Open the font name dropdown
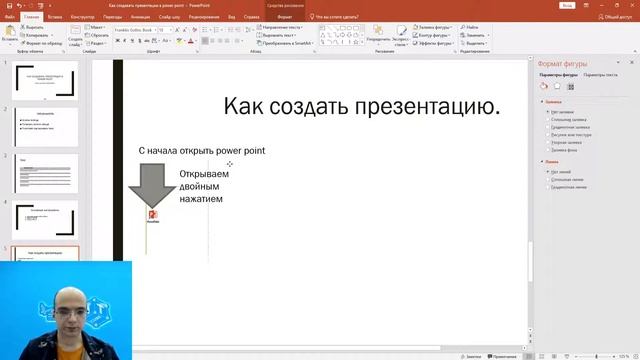The image size is (640, 360). [x=155, y=30]
